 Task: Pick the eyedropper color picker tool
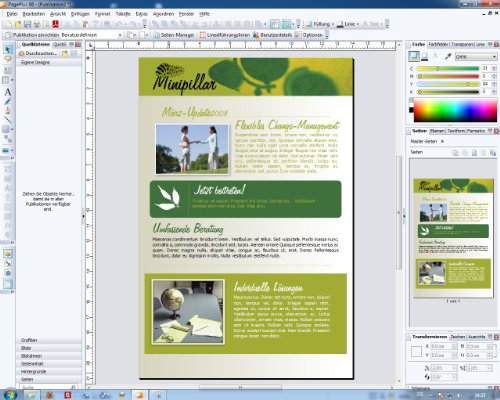448,57
